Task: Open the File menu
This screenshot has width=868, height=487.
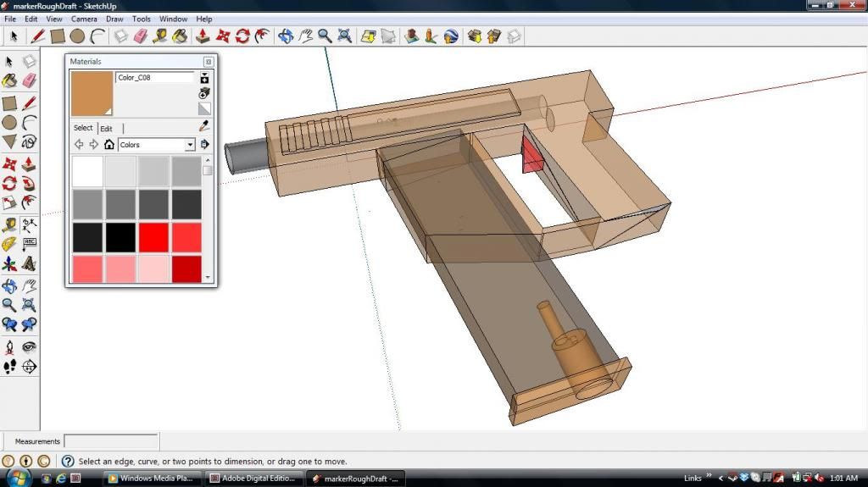Action: [10, 19]
